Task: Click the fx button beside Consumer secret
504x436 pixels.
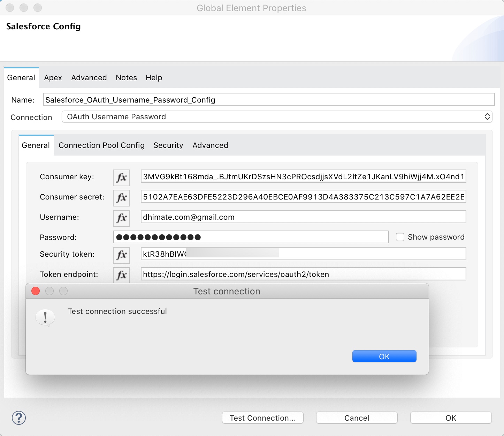Action: (121, 198)
